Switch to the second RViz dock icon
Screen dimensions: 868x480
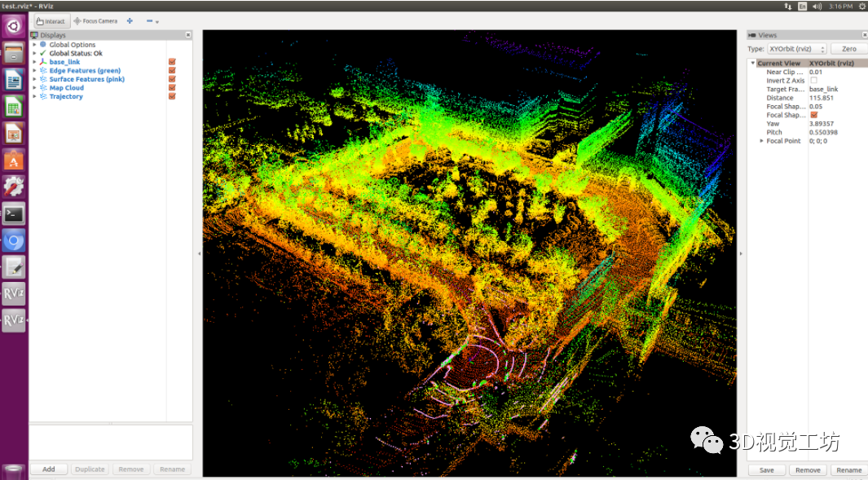point(13,320)
